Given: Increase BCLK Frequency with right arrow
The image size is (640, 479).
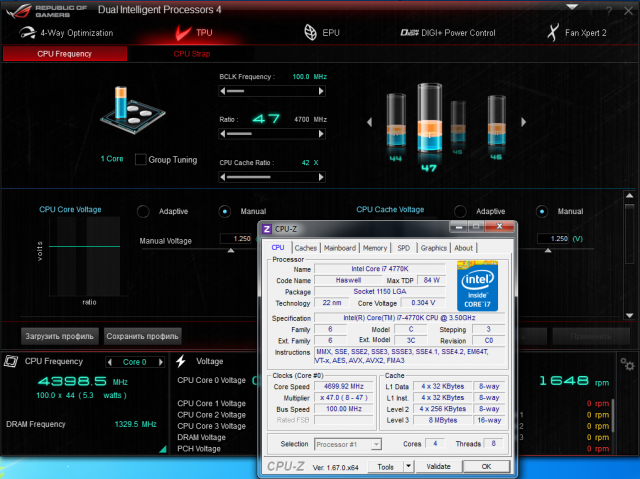Looking at the screenshot, I should (x=321, y=91).
